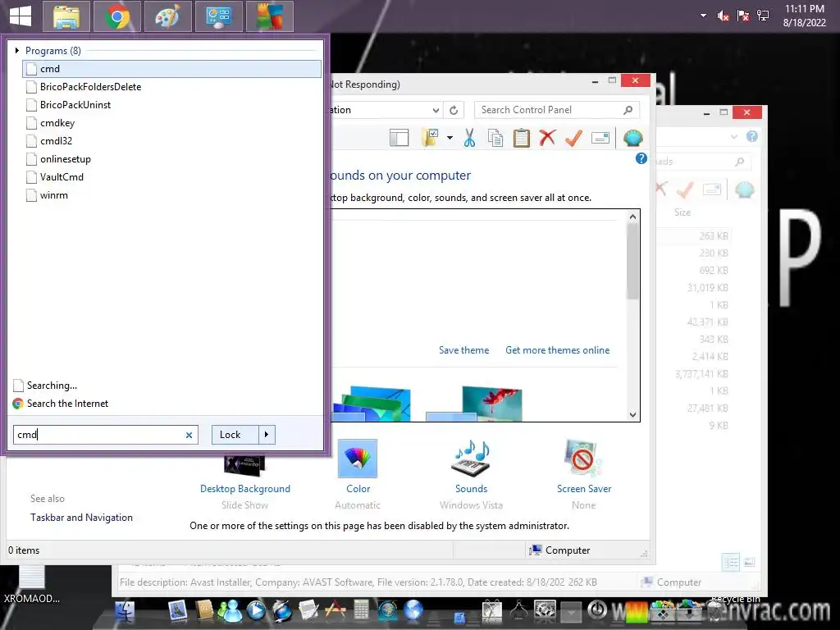The height and width of the screenshot is (630, 840).
Task: Clear the search text with X
Action: click(189, 435)
